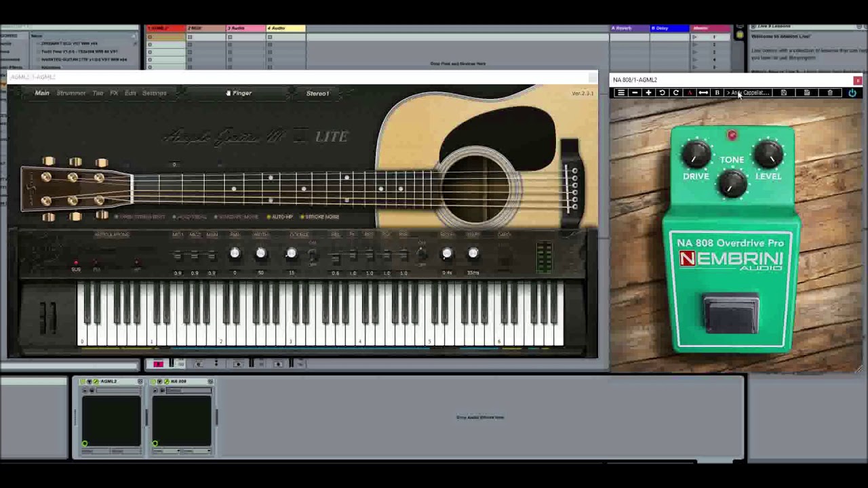Open the Edit tab in Ample Guitar
Viewport: 868px width, 488px height.
pos(130,93)
